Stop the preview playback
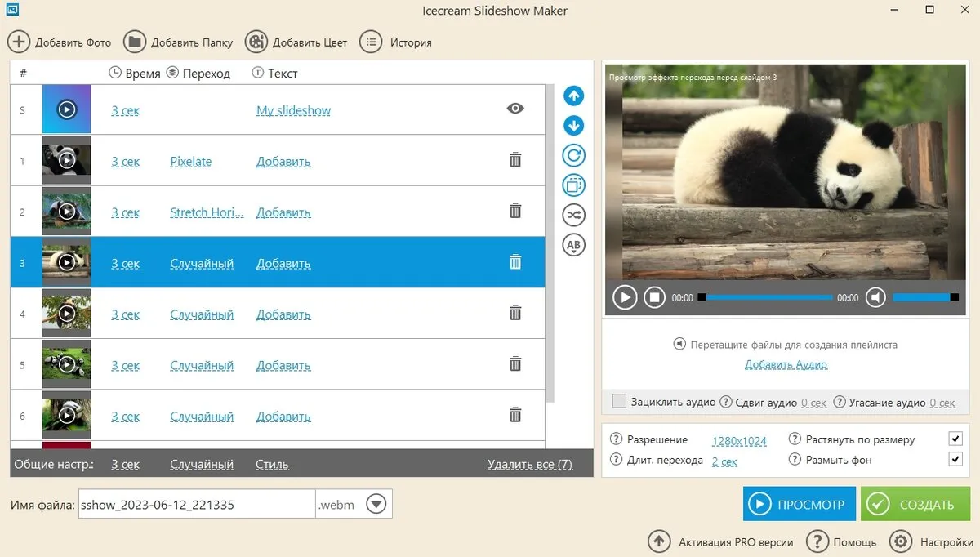Image resolution: width=980 pixels, height=557 pixels. coord(654,297)
